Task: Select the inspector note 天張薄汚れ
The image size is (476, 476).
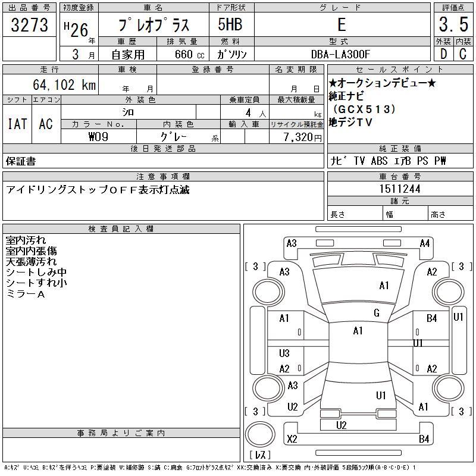Action: point(32,262)
